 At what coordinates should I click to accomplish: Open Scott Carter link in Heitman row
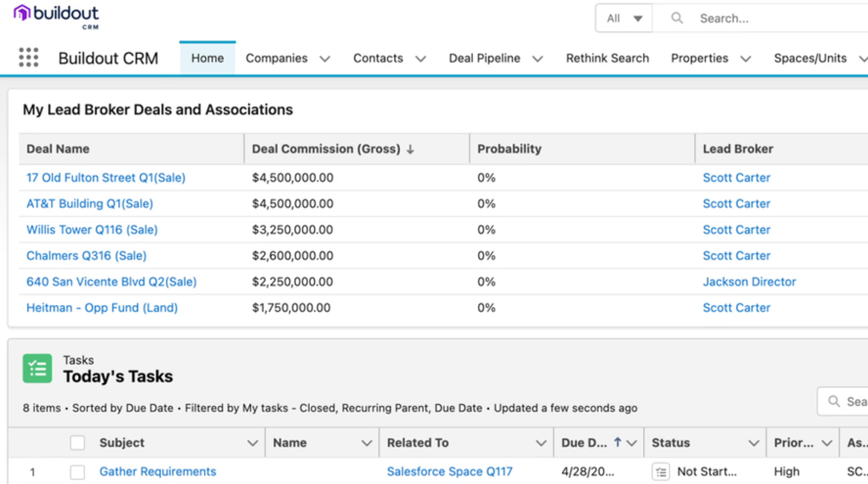[x=736, y=308]
